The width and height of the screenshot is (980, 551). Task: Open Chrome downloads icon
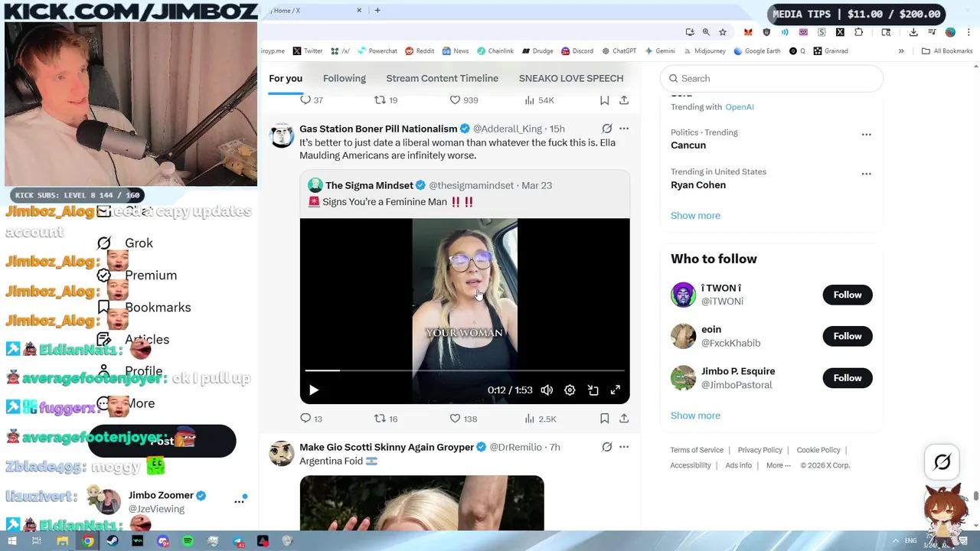(x=913, y=32)
